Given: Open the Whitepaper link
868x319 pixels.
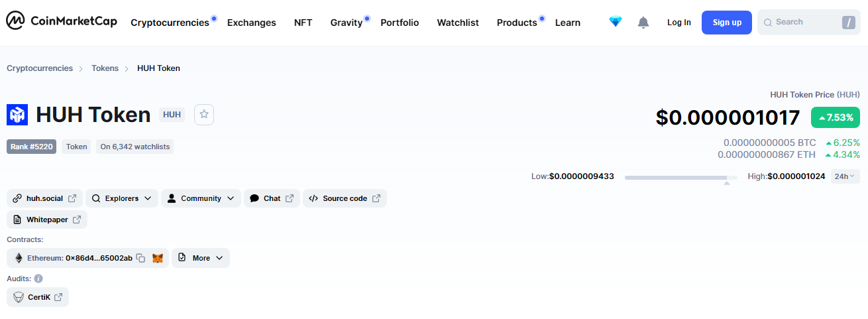Looking at the screenshot, I should (x=47, y=220).
